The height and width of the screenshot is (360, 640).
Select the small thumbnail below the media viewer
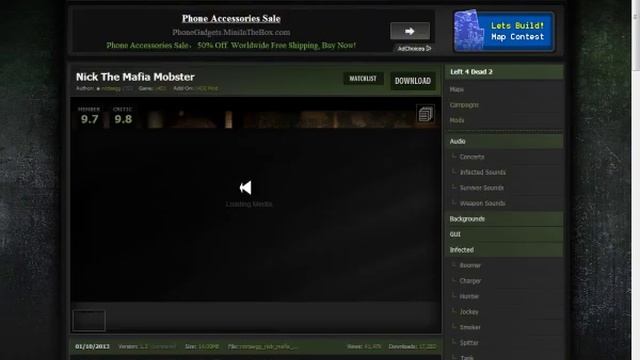click(89, 320)
